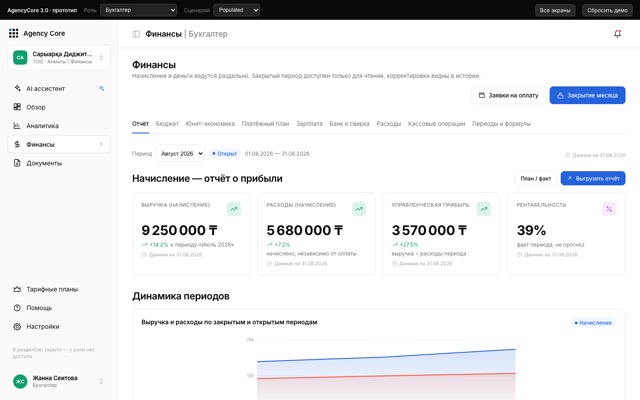Switch to the Бюджет tab
Viewport: 640px width, 400px height.
pos(167,123)
